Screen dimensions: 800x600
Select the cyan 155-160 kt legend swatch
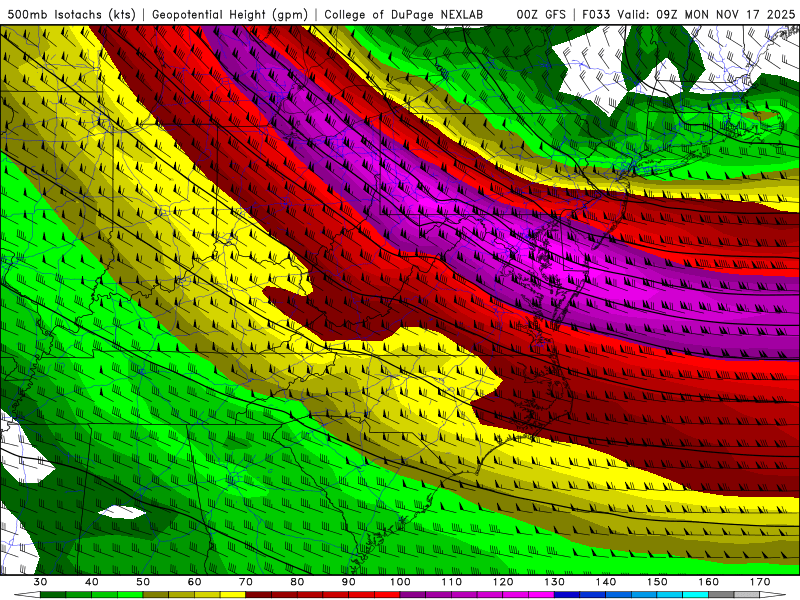(x=696, y=595)
